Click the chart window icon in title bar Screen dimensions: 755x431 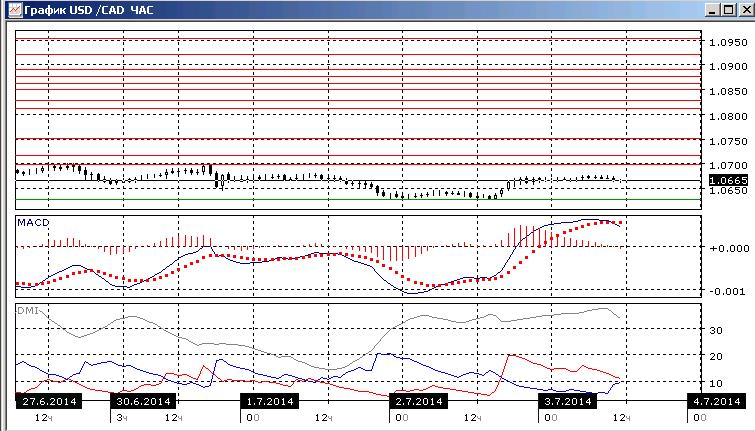[15, 10]
